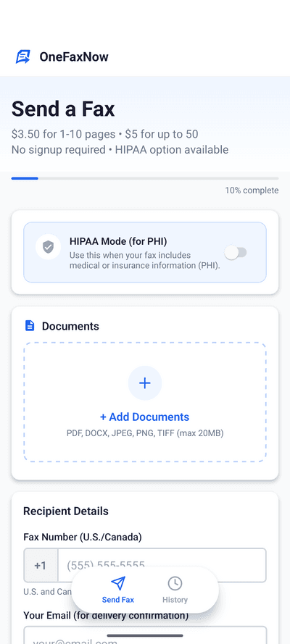
Task: Click the HIPAA description about medical information
Action: click(x=145, y=260)
